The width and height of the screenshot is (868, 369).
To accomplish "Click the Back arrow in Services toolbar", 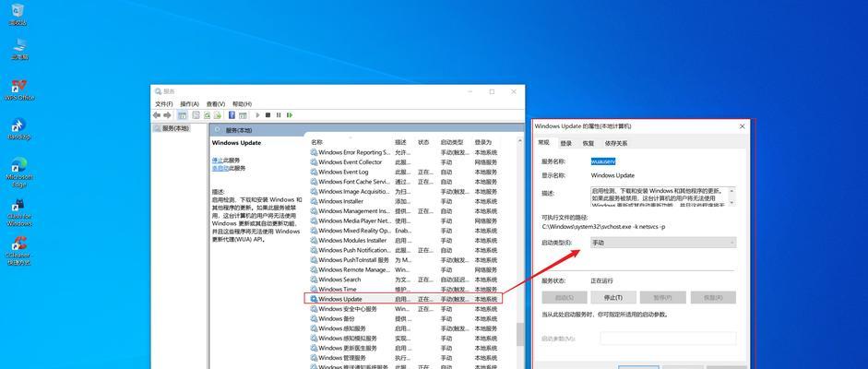I will pos(157,115).
